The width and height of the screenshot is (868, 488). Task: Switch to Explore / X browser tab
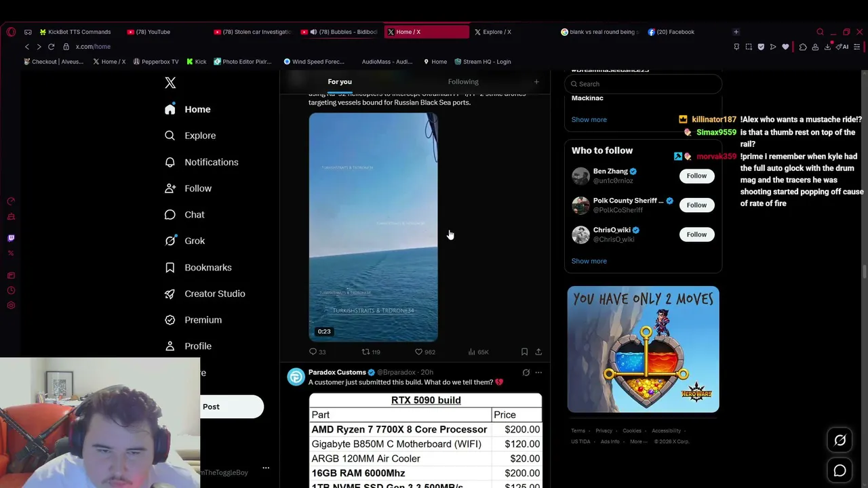click(493, 32)
